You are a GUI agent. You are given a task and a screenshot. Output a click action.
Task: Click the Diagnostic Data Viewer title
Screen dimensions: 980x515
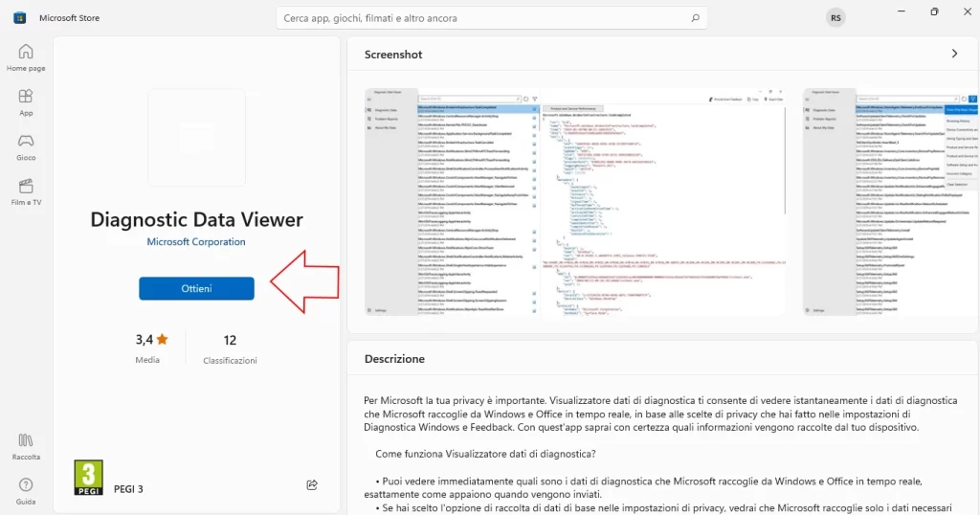click(196, 219)
